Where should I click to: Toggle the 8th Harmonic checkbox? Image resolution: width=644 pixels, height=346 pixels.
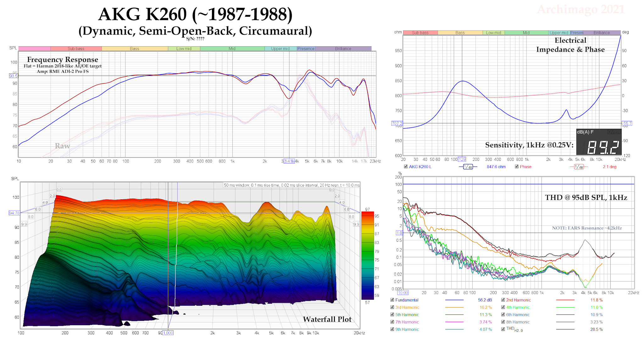pyautogui.click(x=503, y=322)
